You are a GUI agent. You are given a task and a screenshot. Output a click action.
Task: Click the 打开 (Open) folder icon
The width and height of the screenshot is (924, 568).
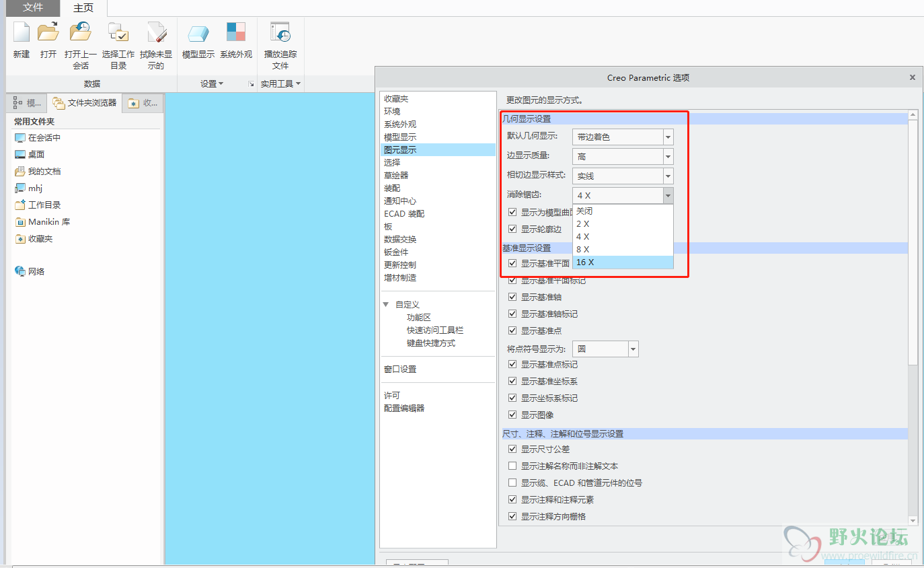pos(48,32)
